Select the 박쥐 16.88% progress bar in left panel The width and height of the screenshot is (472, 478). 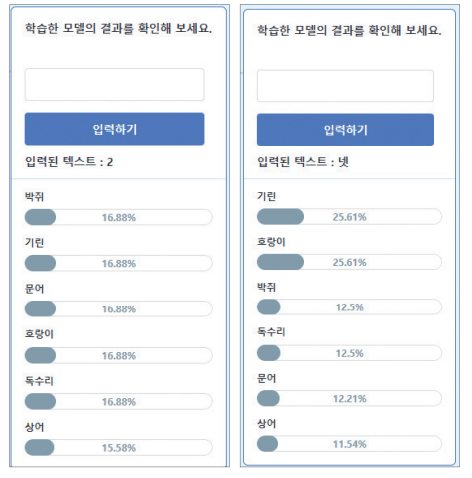(x=119, y=217)
